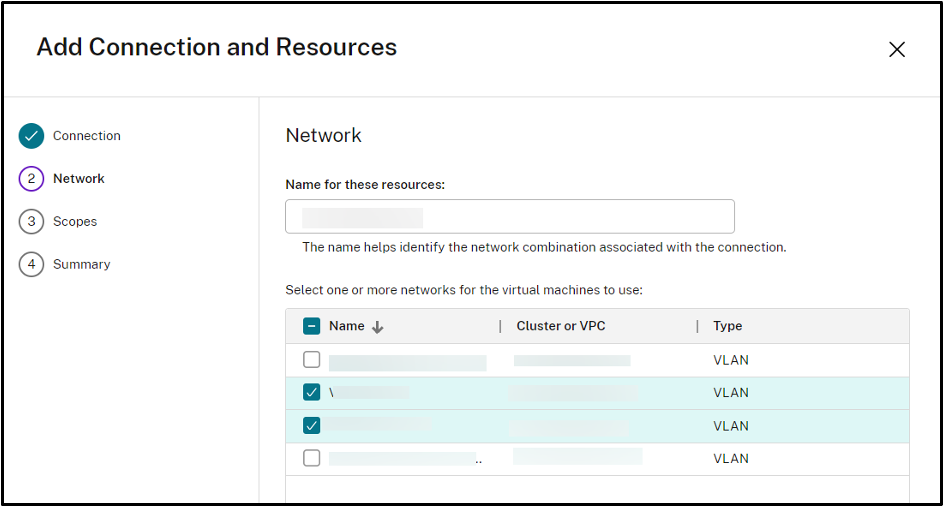The image size is (944, 506).
Task: Click the step 4 Summary circle icon
Action: click(31, 265)
